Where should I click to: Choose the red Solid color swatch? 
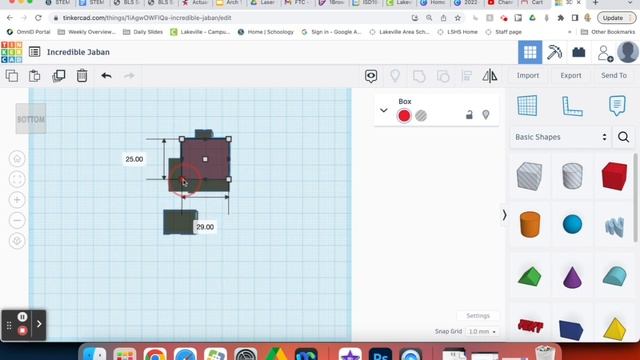coord(404,116)
